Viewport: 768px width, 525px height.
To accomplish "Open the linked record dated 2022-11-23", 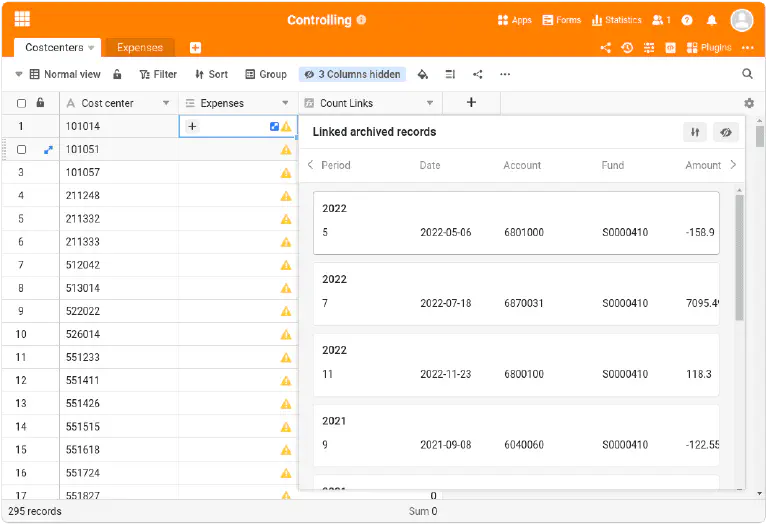I will pyautogui.click(x=516, y=365).
